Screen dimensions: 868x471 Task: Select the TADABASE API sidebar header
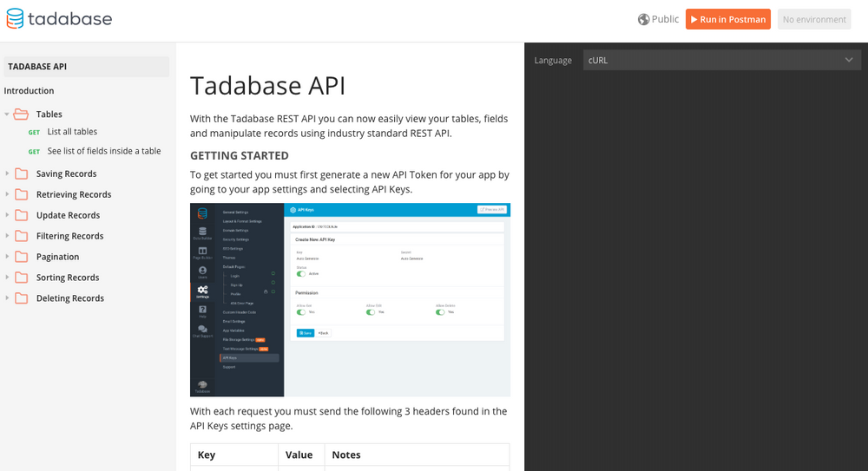click(86, 67)
